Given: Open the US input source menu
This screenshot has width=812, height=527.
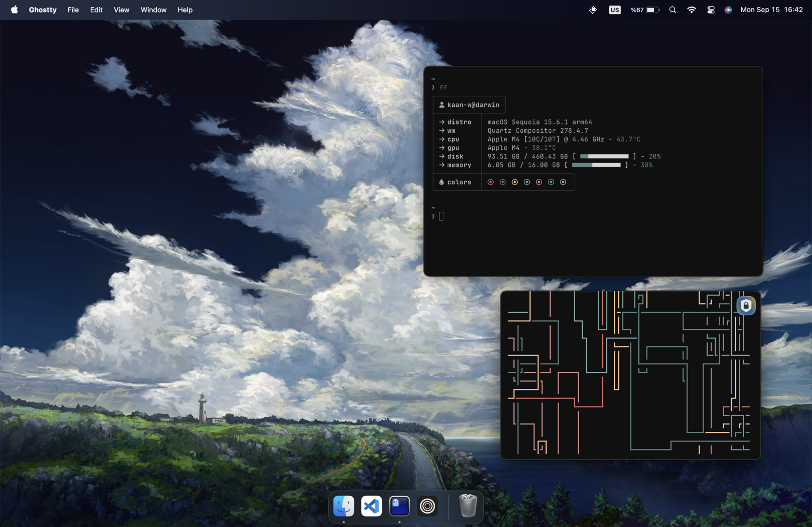Looking at the screenshot, I should click(615, 10).
